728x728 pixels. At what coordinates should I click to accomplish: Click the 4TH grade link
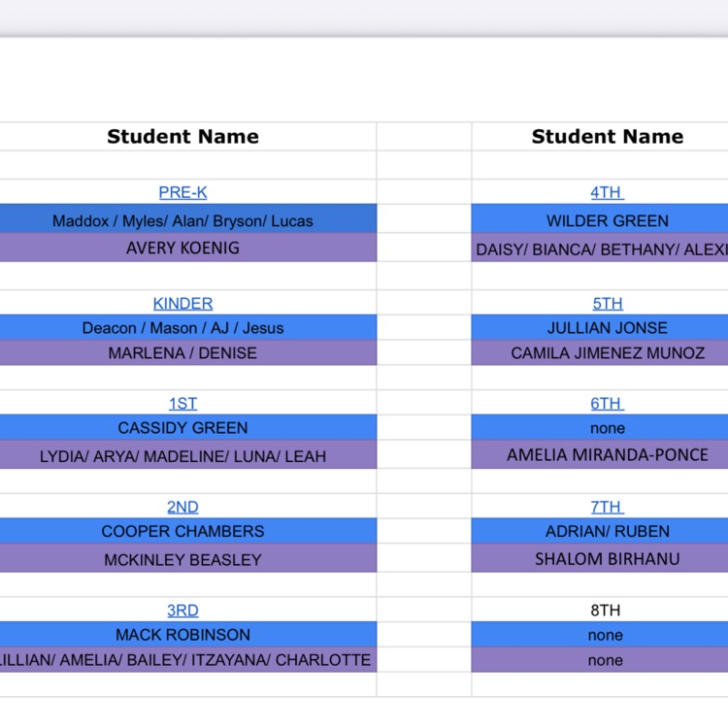tap(607, 192)
